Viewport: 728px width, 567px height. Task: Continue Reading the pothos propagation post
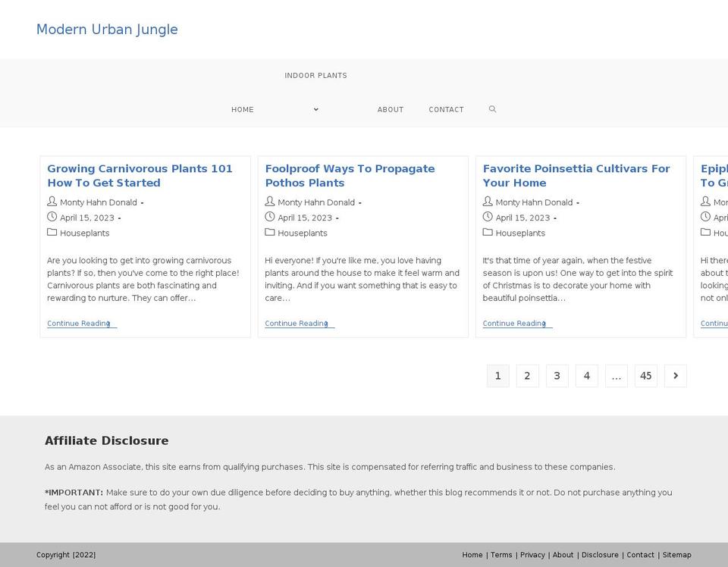point(300,324)
